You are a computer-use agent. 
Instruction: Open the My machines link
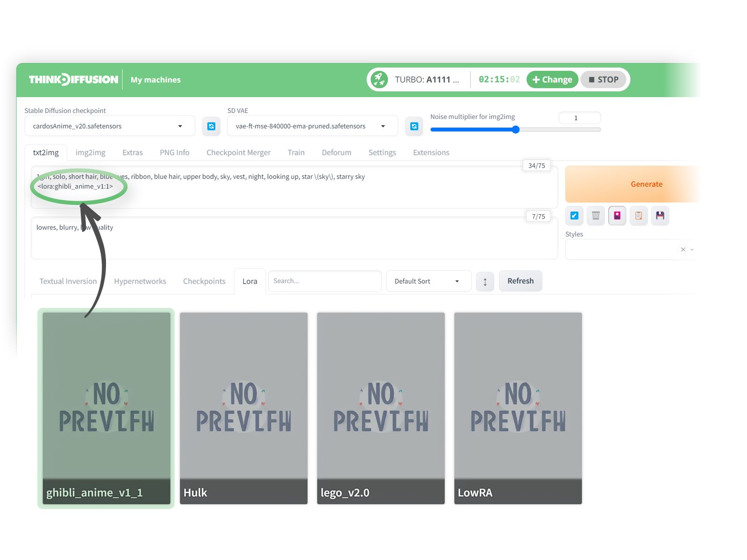click(x=155, y=80)
